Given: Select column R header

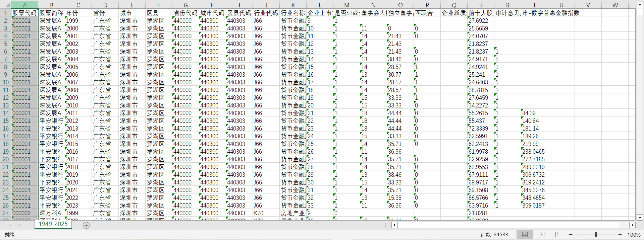Looking at the screenshot, I should tap(481, 5).
